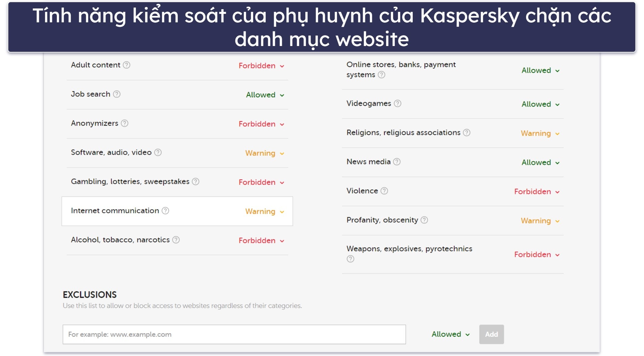Image resolution: width=644 pixels, height=356 pixels.
Task: Open Profanity, obscenity Warning dropdown
Action: click(540, 221)
